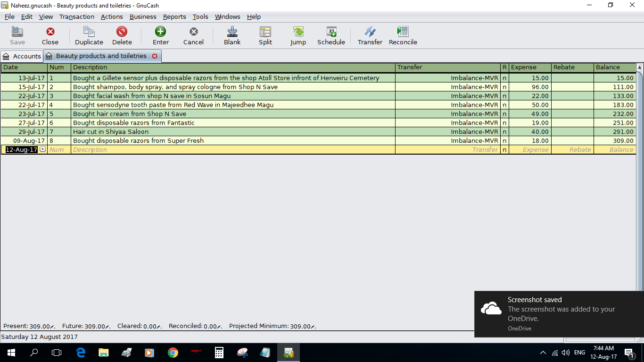Click the Screenshot saved OneDrive notification
Image resolution: width=644 pixels, height=362 pixels.
(559, 314)
